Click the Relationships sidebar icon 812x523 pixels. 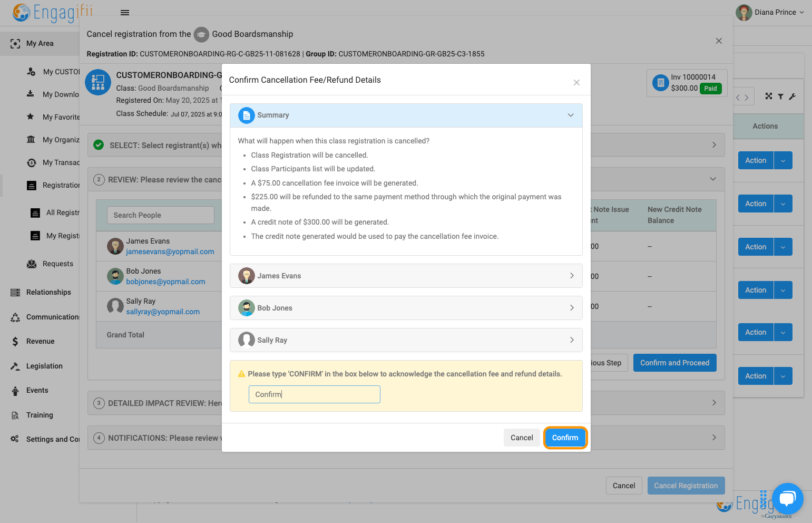point(15,293)
